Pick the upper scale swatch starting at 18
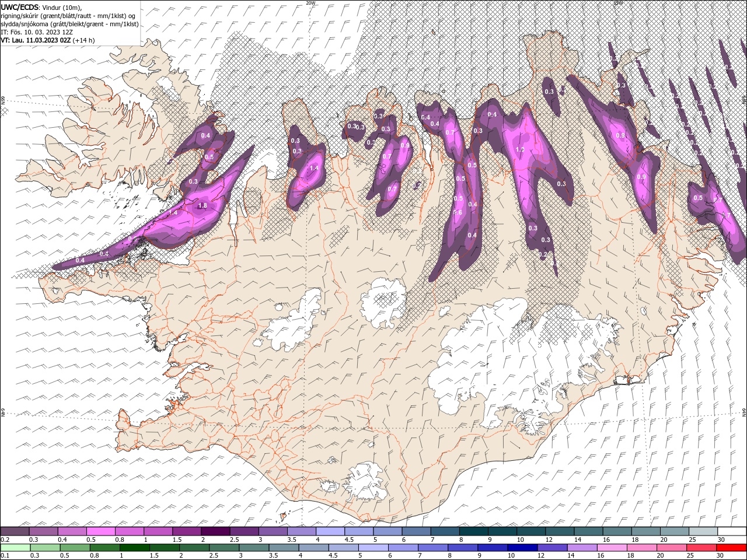Screen dimensions: 747x560 [x=645, y=531]
